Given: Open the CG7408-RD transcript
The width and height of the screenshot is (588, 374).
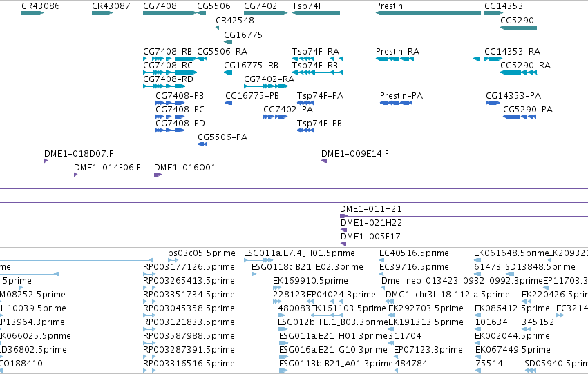Looking at the screenshot, I should (164, 86).
